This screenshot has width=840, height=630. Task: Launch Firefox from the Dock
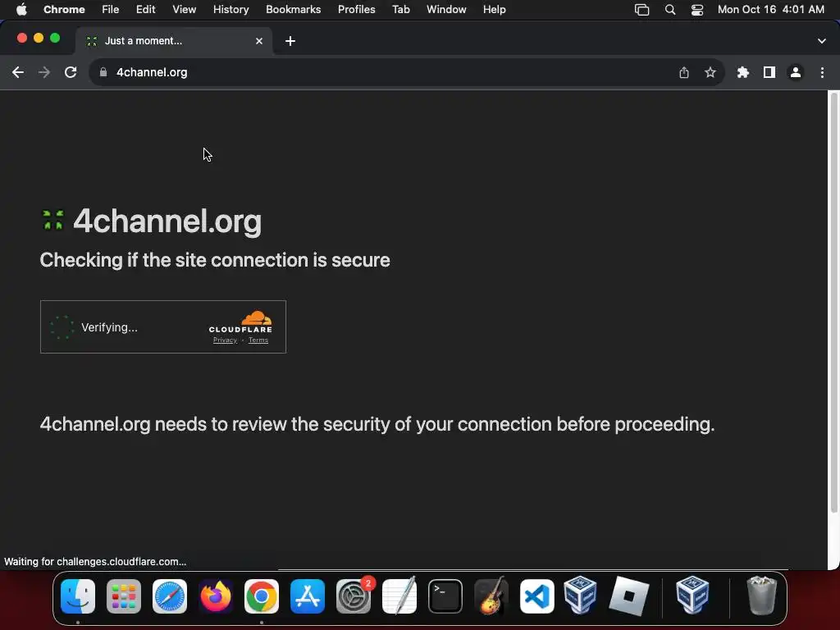[x=216, y=596]
